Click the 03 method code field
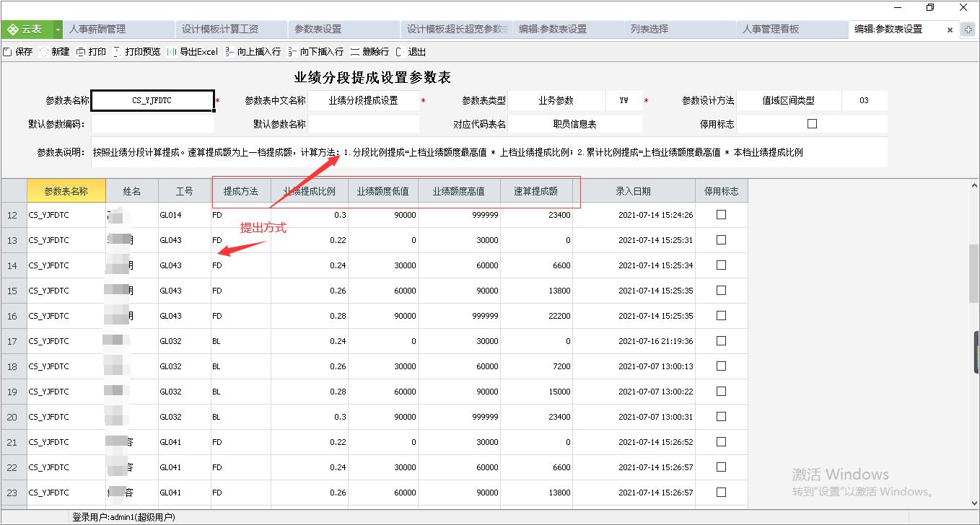 pyautogui.click(x=864, y=101)
